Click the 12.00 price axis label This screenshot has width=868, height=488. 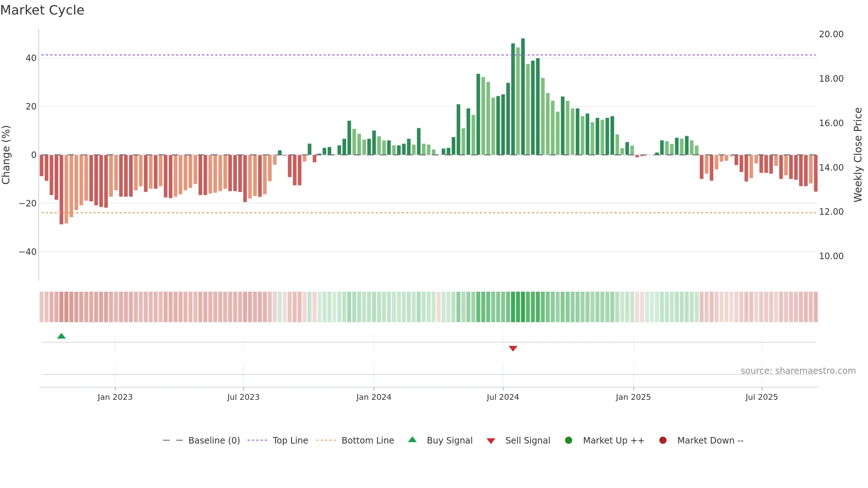click(831, 212)
